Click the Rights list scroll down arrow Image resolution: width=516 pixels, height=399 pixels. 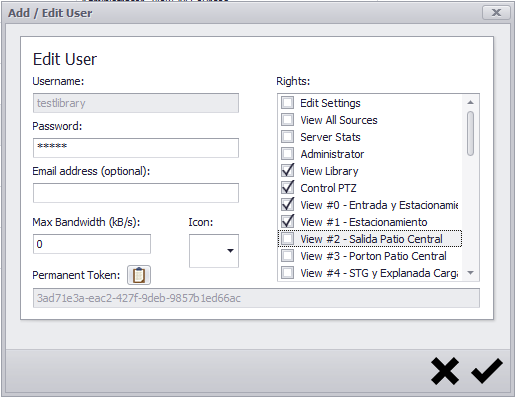coord(470,273)
